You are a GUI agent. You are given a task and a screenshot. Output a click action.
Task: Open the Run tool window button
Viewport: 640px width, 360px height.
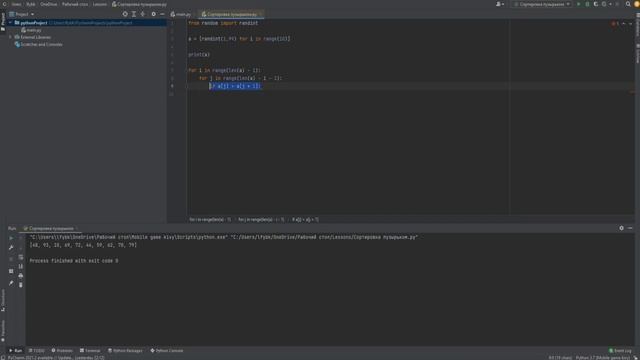[16, 351]
